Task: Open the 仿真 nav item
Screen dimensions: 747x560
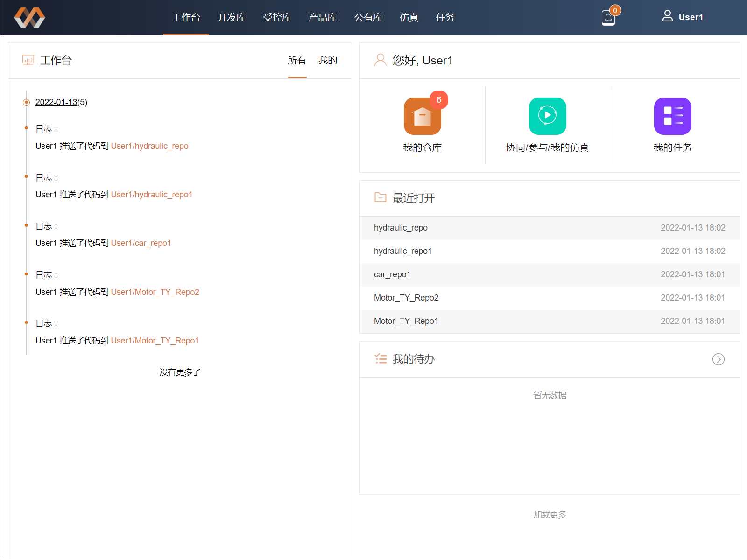Action: pyautogui.click(x=409, y=17)
